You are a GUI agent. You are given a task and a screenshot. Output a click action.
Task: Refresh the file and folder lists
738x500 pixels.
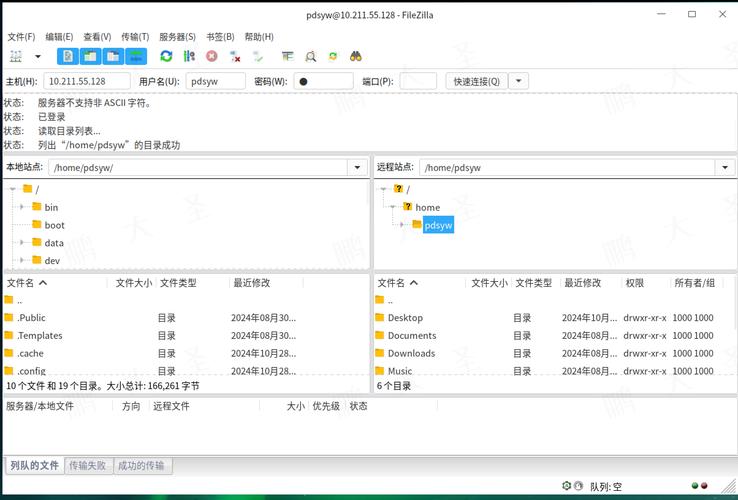(166, 56)
